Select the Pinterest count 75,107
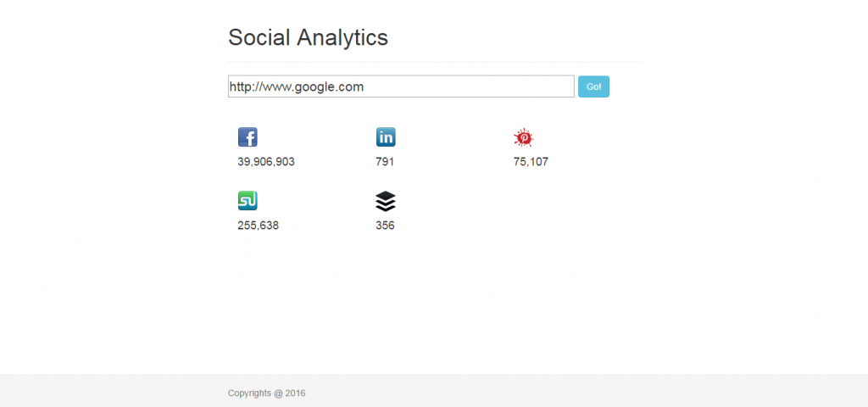 [531, 162]
